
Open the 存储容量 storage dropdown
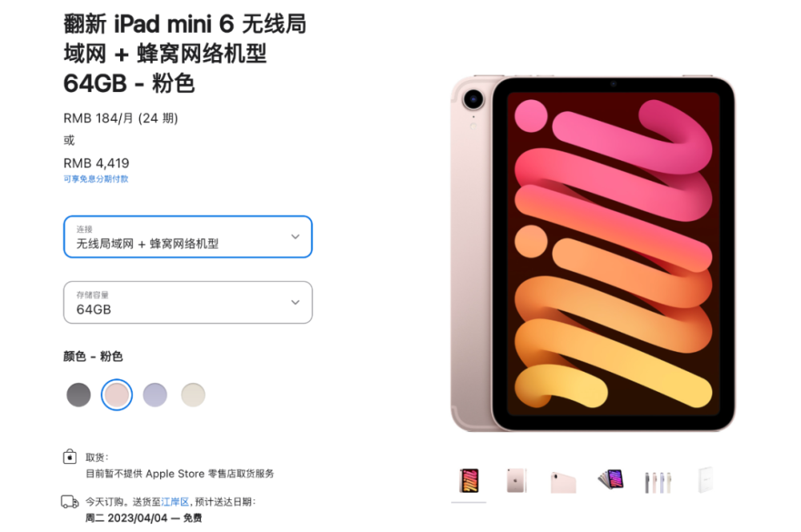[x=188, y=303]
